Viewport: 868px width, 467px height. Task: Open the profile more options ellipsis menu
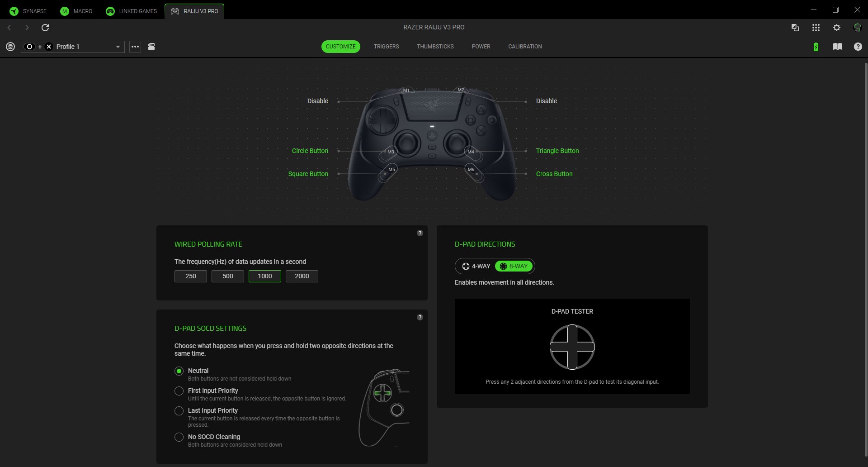(x=135, y=47)
